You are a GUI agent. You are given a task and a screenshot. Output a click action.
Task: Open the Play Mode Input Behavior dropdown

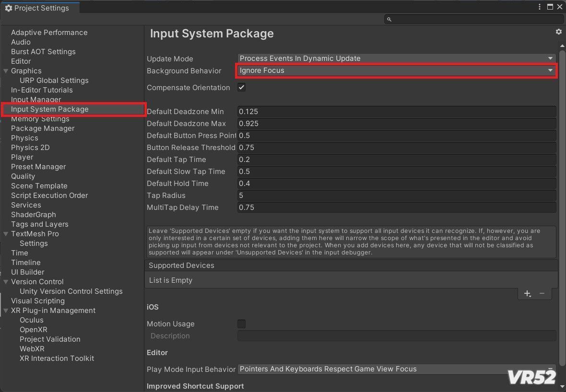pyautogui.click(x=396, y=369)
